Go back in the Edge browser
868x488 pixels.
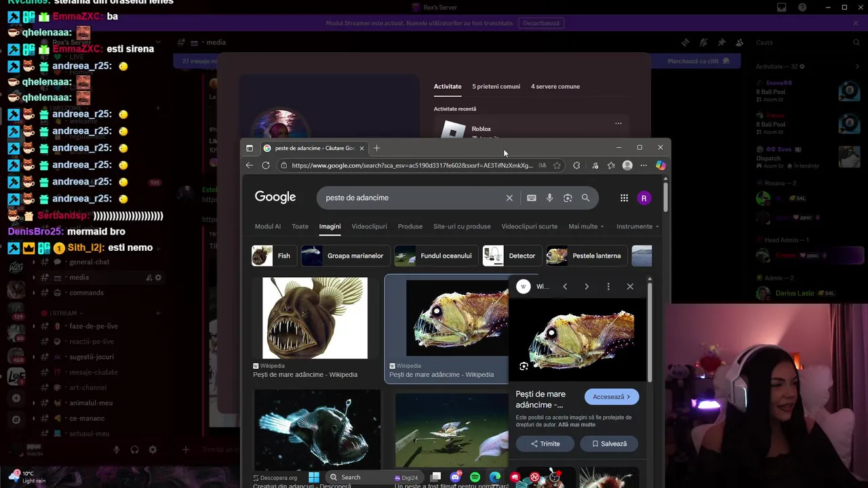250,165
